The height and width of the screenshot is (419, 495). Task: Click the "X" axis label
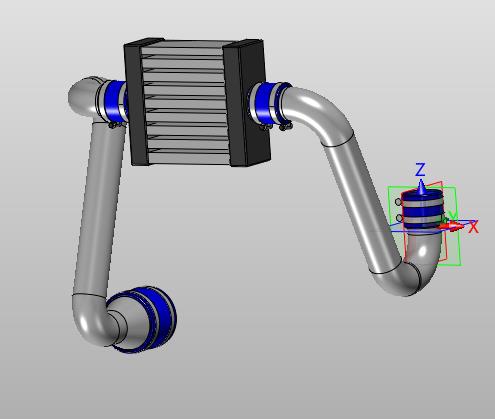click(x=473, y=227)
